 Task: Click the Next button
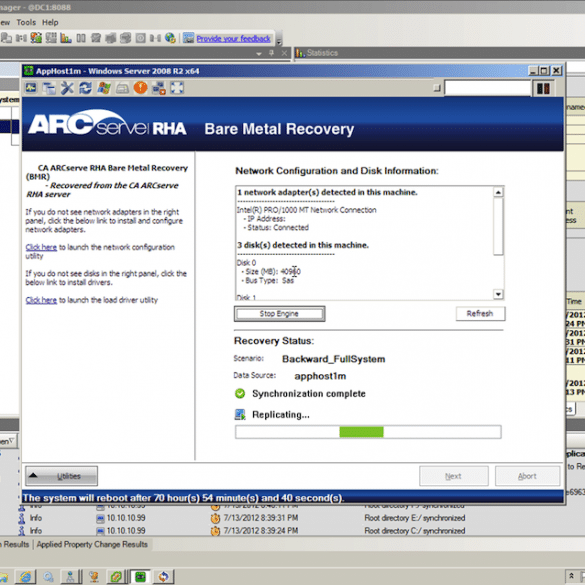(x=454, y=476)
